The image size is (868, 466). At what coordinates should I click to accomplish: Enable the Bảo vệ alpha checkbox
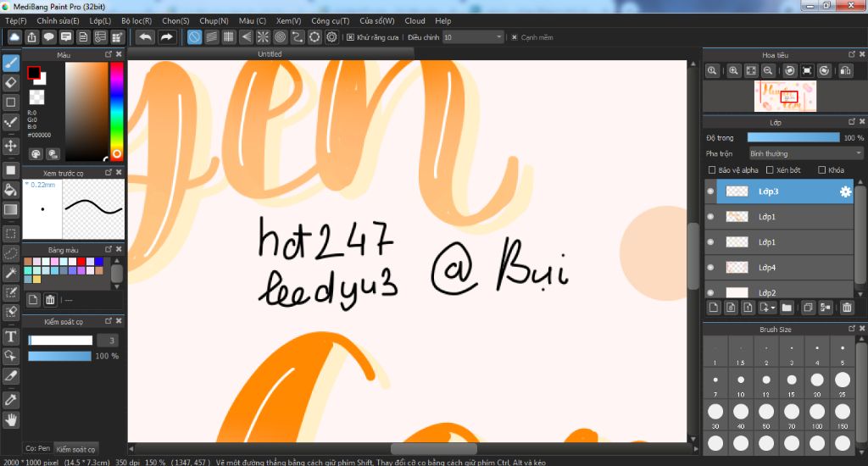pyautogui.click(x=712, y=170)
